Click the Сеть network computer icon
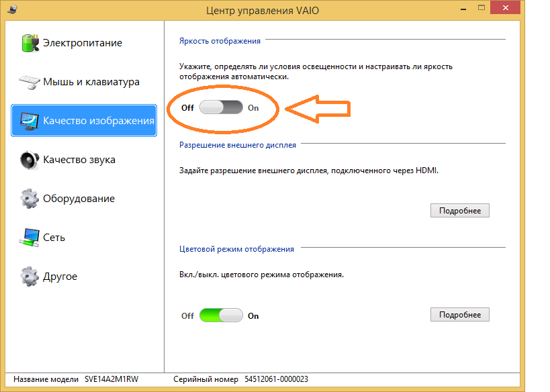 [29, 238]
